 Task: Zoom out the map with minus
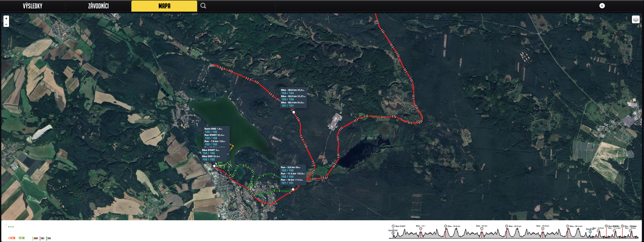coord(6,24)
